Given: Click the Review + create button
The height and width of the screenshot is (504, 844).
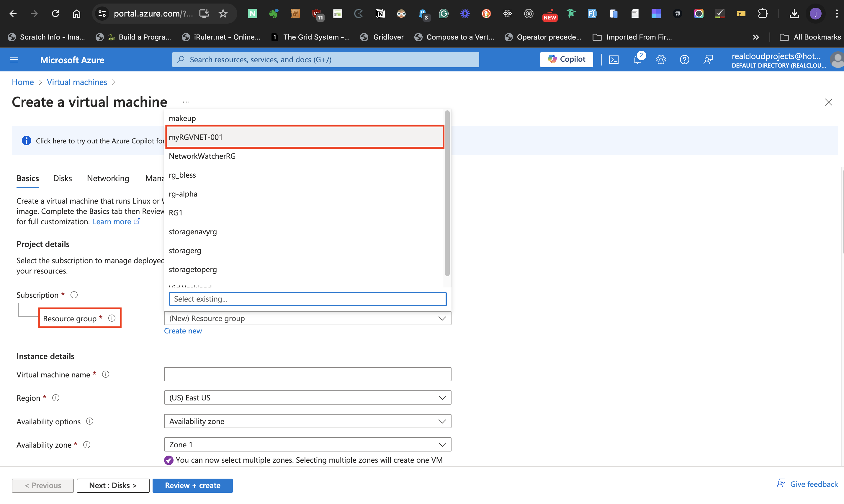Looking at the screenshot, I should click(192, 485).
